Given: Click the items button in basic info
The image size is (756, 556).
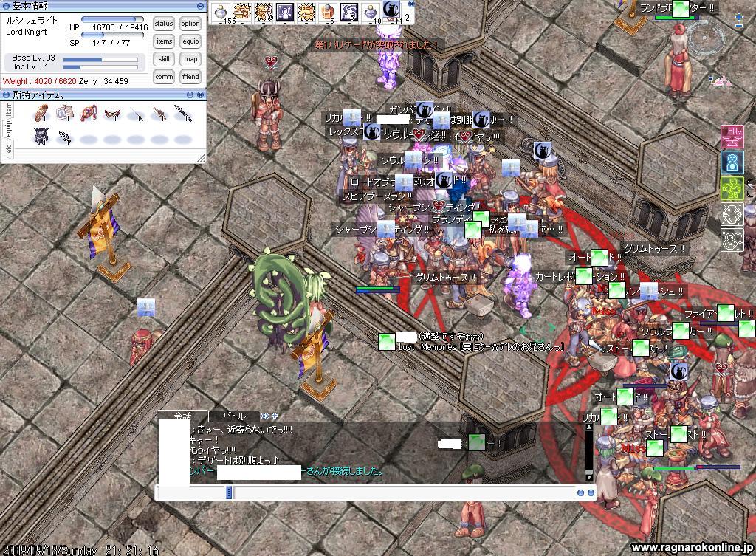Looking at the screenshot, I should click(x=164, y=41).
